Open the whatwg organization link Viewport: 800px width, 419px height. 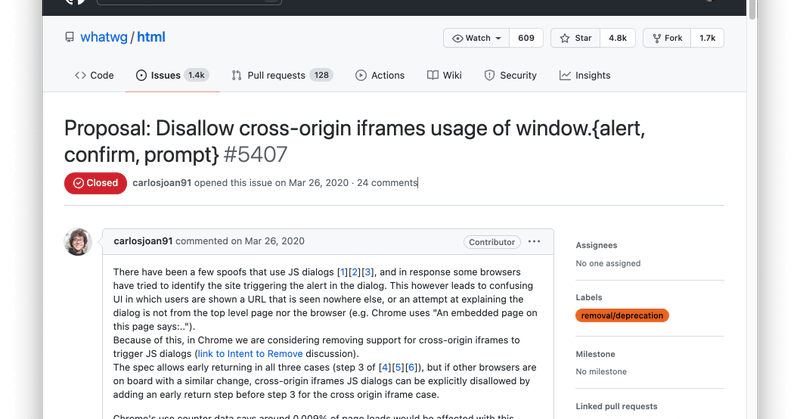point(104,37)
